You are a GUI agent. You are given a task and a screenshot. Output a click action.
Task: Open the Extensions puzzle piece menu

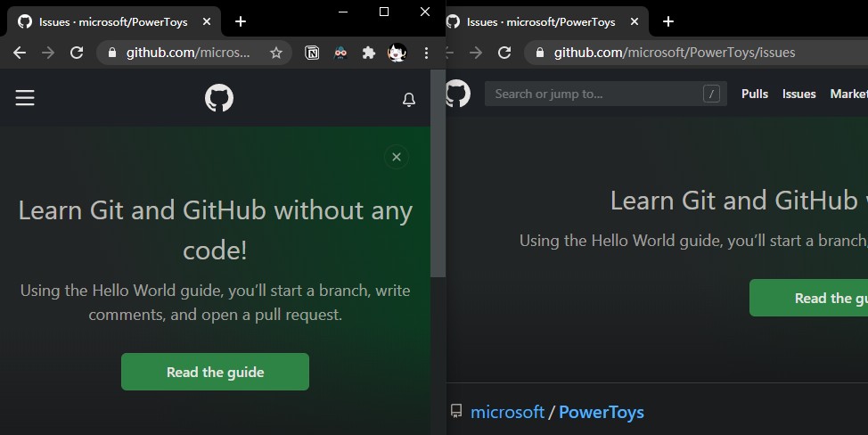coord(369,53)
